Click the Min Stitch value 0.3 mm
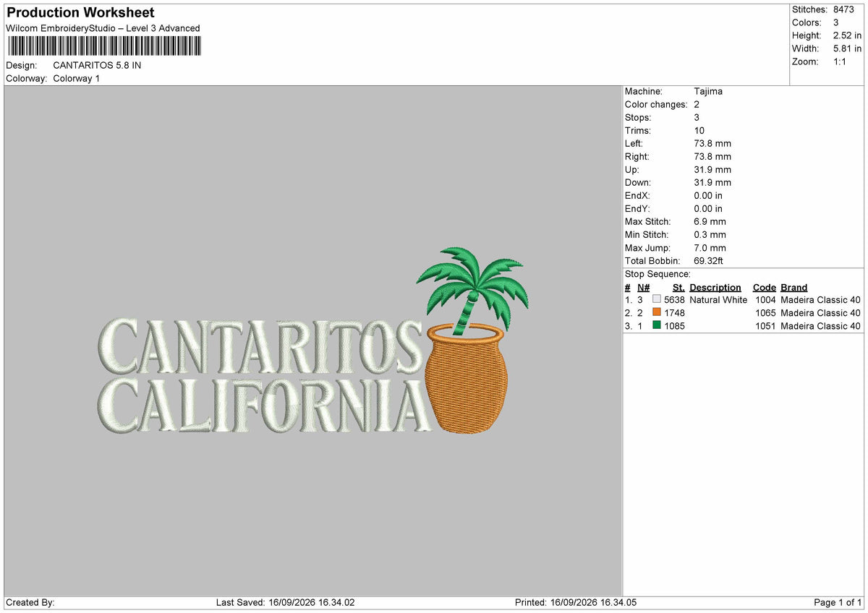Viewport: 868px width, 613px height. [710, 235]
